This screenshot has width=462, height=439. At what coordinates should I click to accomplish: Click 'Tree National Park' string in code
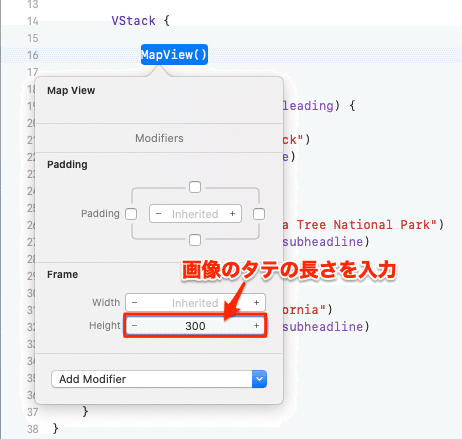[367, 225]
